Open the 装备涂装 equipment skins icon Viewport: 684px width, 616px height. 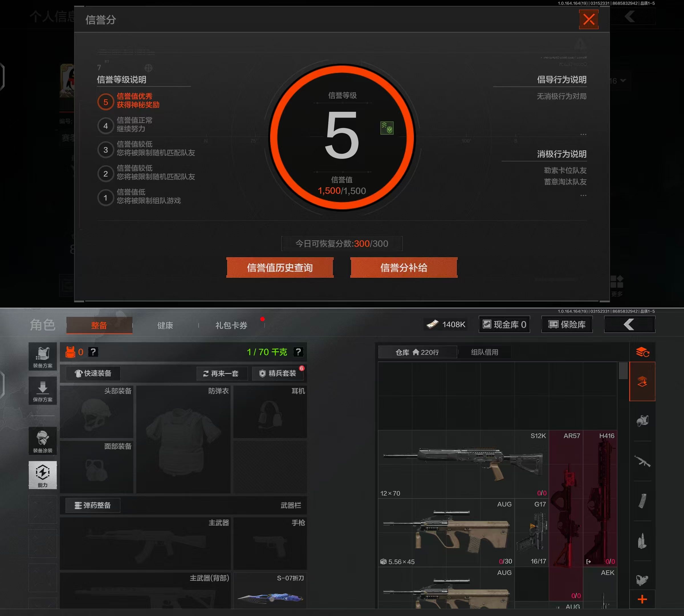[x=43, y=441]
